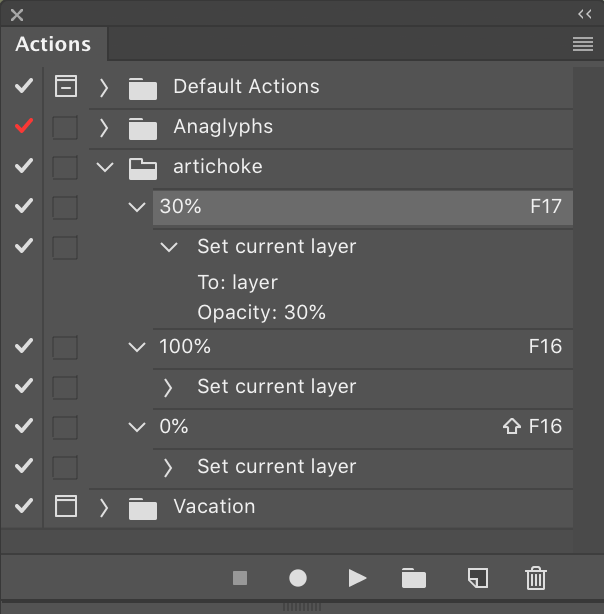Click the Begin recording circle button
Image resolution: width=604 pixels, height=614 pixels.
[x=298, y=578]
